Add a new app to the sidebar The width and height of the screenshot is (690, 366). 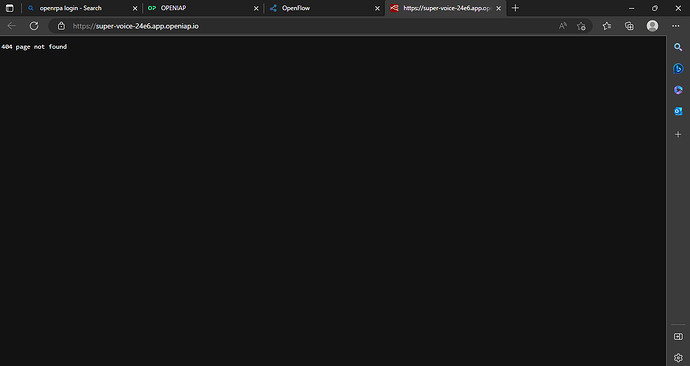pyautogui.click(x=678, y=134)
